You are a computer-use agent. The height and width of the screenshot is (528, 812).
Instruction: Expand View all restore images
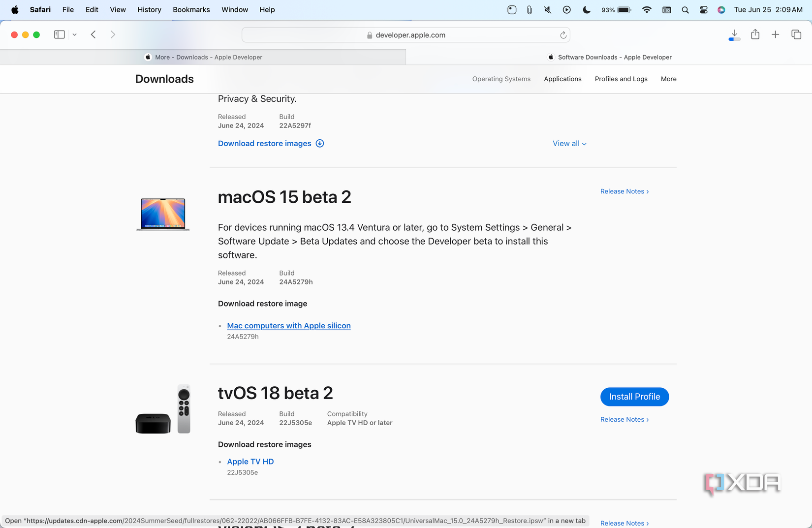pos(569,143)
